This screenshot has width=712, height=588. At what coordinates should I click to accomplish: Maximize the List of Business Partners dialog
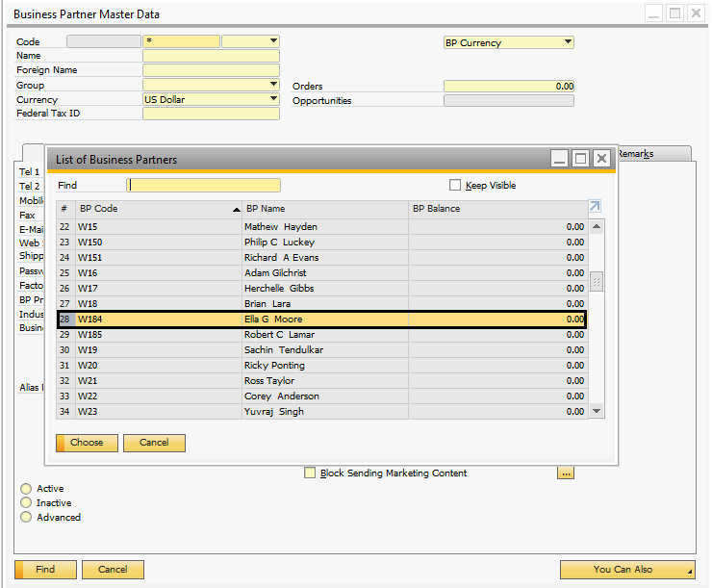pyautogui.click(x=580, y=159)
